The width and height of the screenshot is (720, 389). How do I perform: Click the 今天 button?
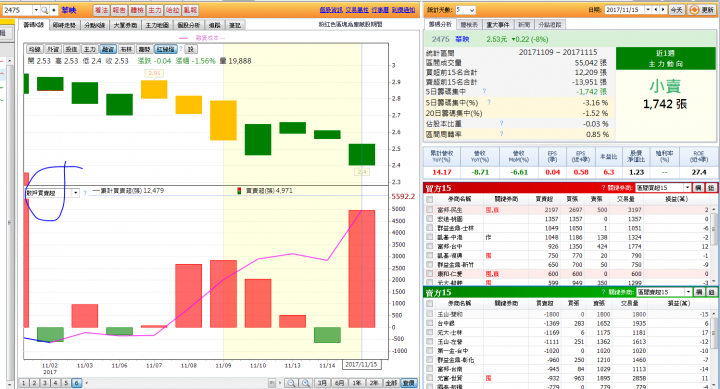(x=676, y=10)
